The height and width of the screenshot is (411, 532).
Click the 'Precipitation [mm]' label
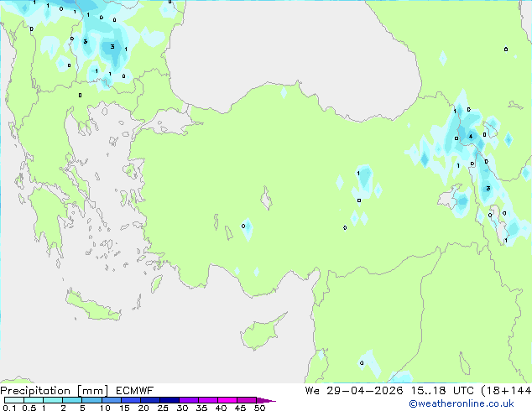click(55, 391)
